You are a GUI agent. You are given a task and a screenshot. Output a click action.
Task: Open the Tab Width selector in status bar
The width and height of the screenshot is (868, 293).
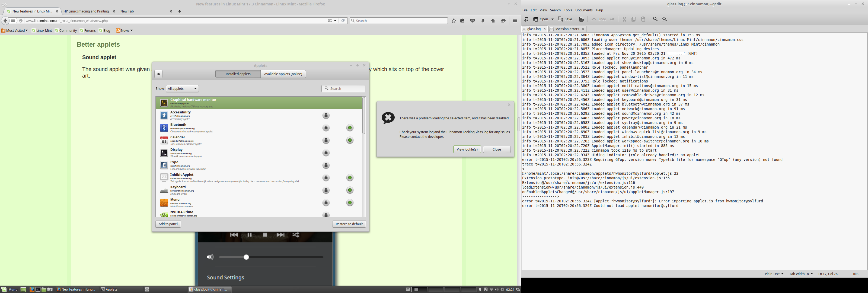click(x=801, y=274)
